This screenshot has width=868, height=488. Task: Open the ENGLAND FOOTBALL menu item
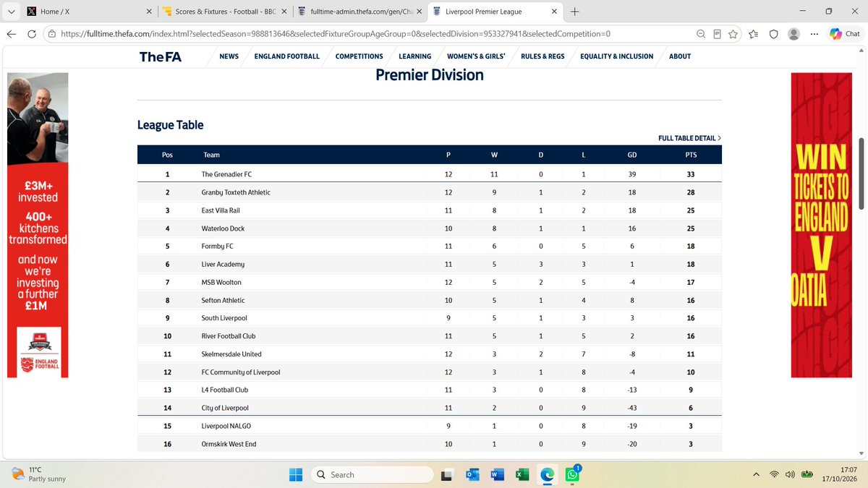(x=287, y=56)
